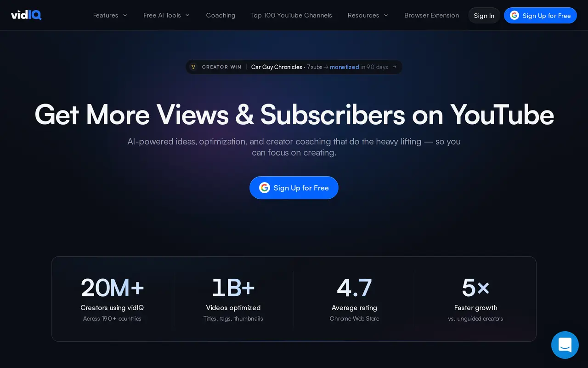Click "in 90 days" in the banner
Viewport: 588px width, 368px height.
(x=374, y=67)
